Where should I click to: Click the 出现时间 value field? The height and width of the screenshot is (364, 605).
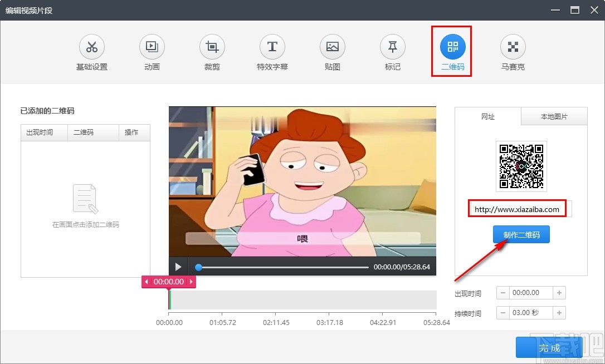[x=531, y=293]
